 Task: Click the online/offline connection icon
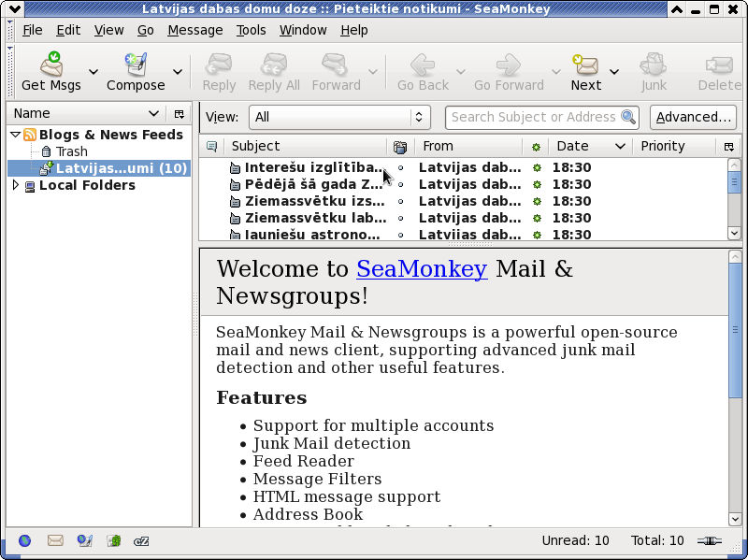click(x=710, y=540)
